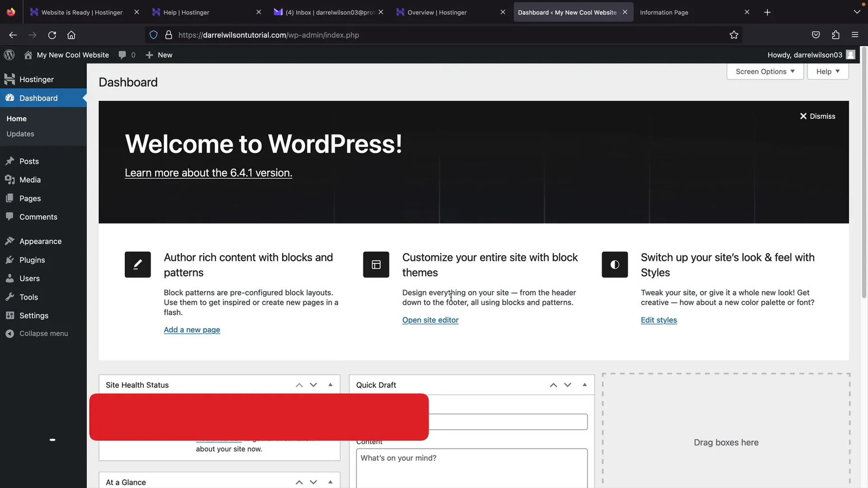Click the Pocket save icon
The width and height of the screenshot is (868, 488).
click(816, 35)
